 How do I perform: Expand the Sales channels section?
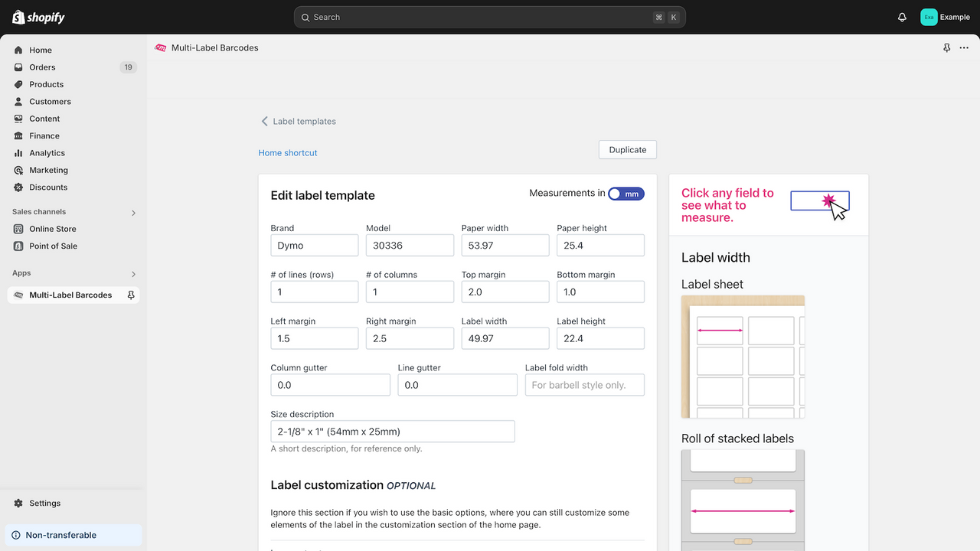[133, 212]
